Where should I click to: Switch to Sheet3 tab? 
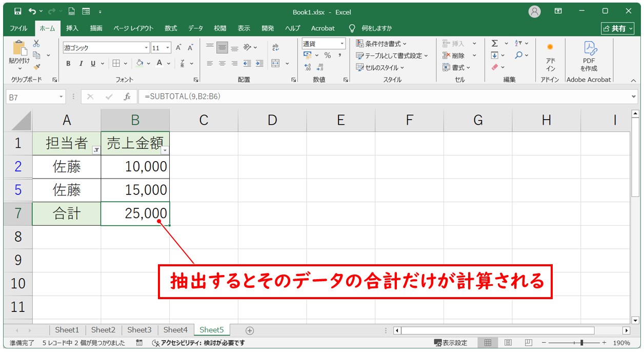pos(139,330)
